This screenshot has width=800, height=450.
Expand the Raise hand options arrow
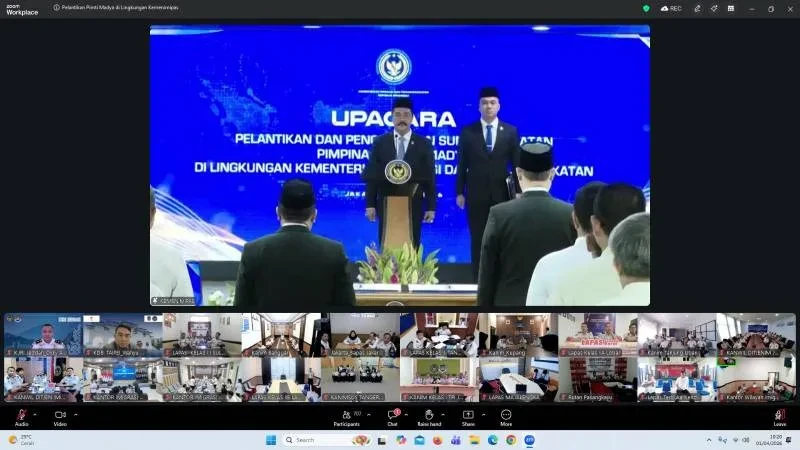tap(443, 415)
